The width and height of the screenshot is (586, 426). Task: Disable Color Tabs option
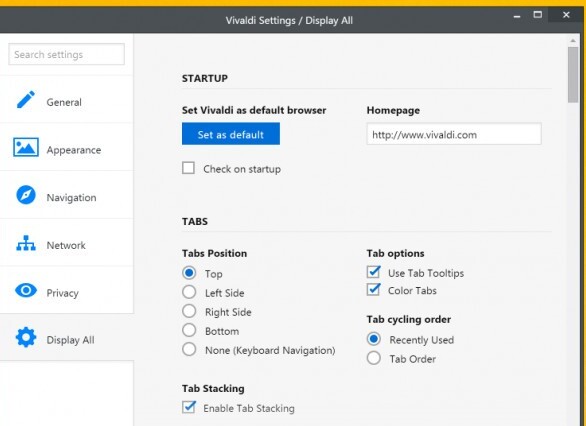[x=373, y=290]
